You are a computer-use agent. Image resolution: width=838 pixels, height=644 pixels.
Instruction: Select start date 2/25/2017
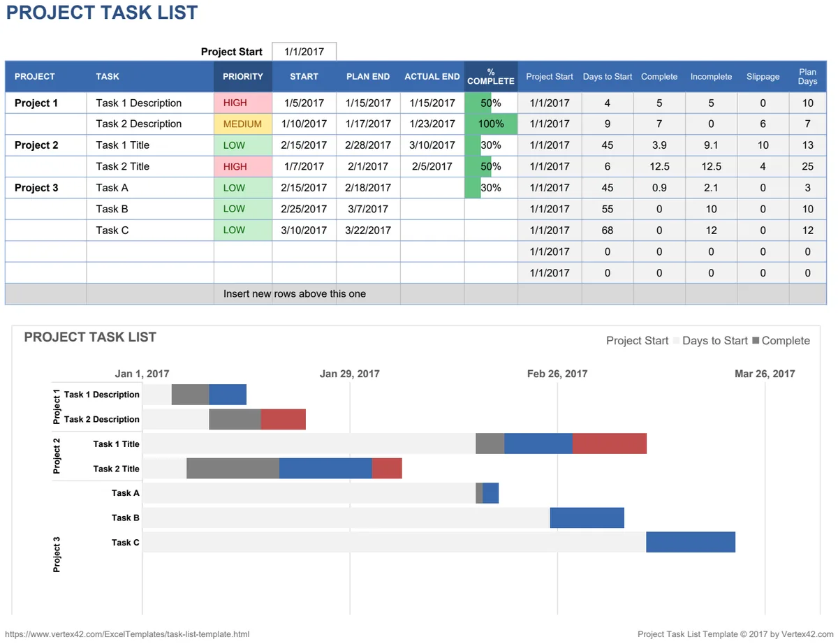click(x=304, y=209)
